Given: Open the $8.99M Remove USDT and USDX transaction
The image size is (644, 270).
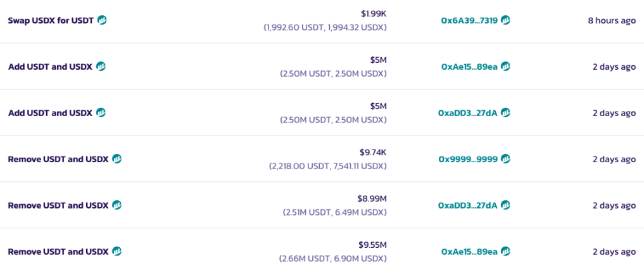Looking at the screenshot, I should coord(58,205).
